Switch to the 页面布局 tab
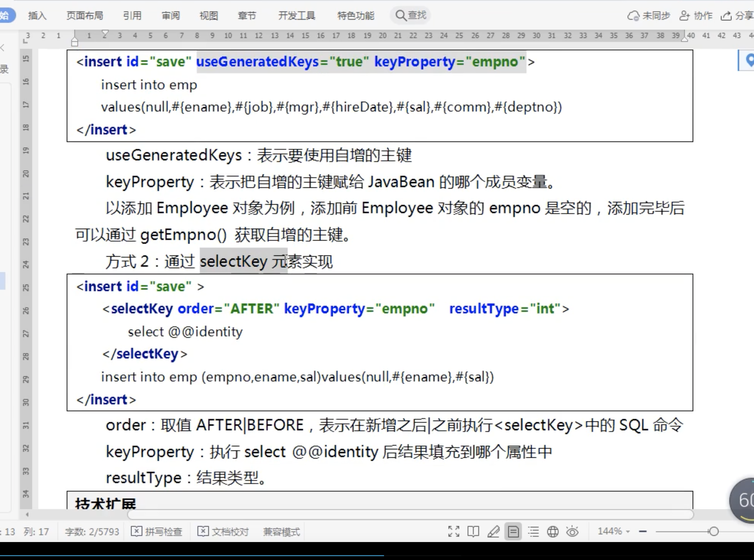 [x=85, y=16]
